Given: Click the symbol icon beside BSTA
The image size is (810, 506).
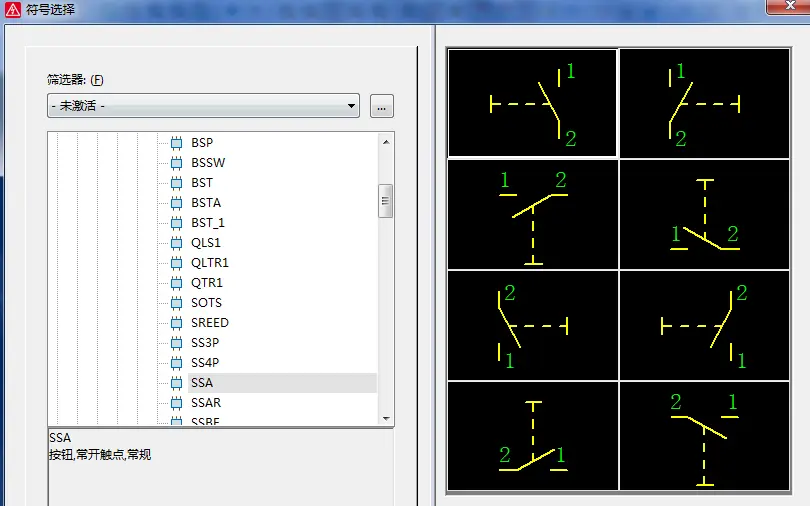Looking at the screenshot, I should tap(177, 203).
